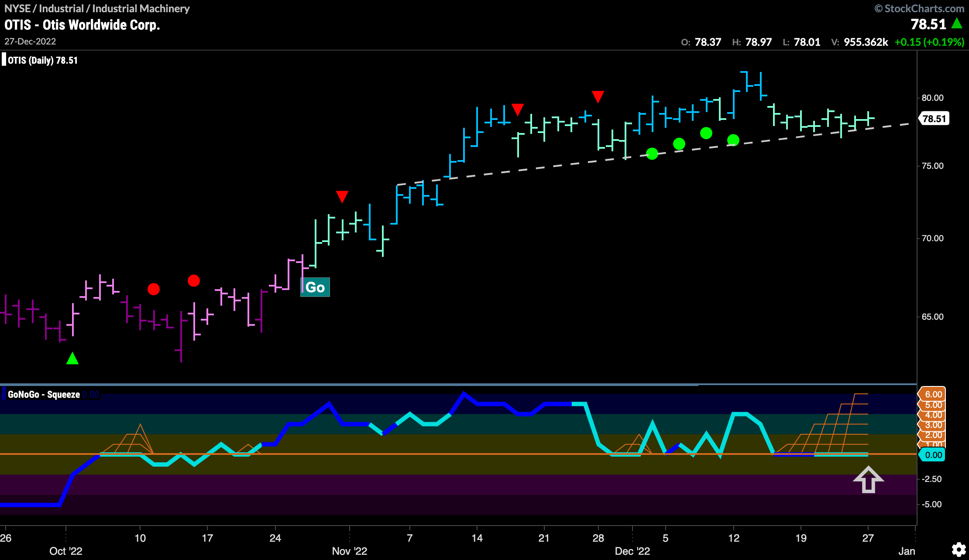Click the 4.00 squeeze scale label
This screenshot has width=969, height=560.
click(x=933, y=415)
